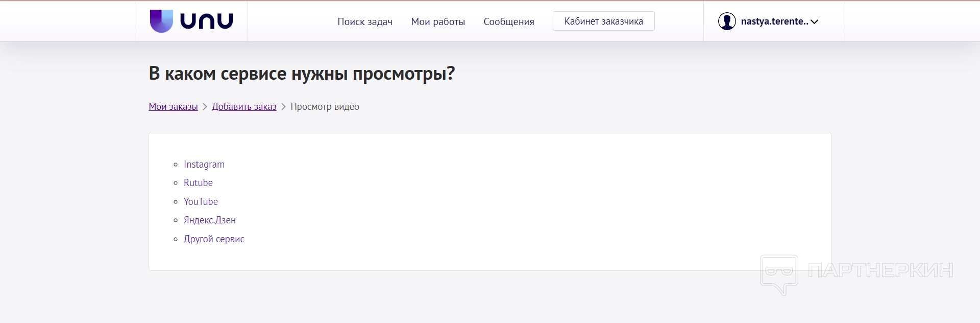This screenshot has height=323, width=980.
Task: Choose the Другой сервис option
Action: coord(214,239)
